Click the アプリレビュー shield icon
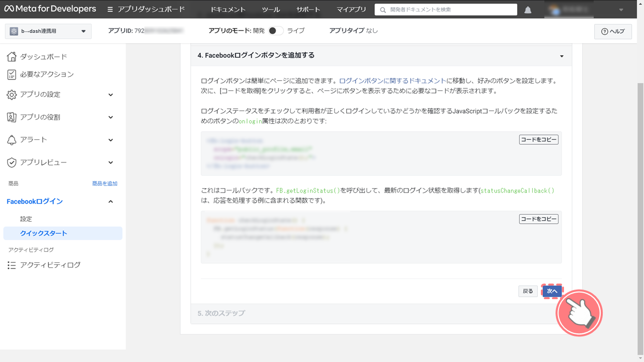This screenshot has height=362, width=644. coord(12,162)
